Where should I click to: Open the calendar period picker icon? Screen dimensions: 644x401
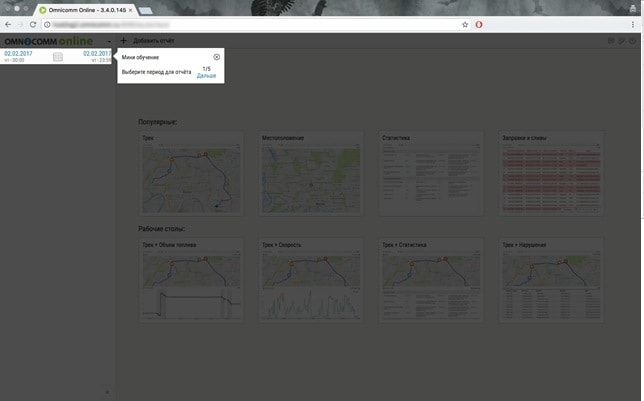click(x=58, y=57)
